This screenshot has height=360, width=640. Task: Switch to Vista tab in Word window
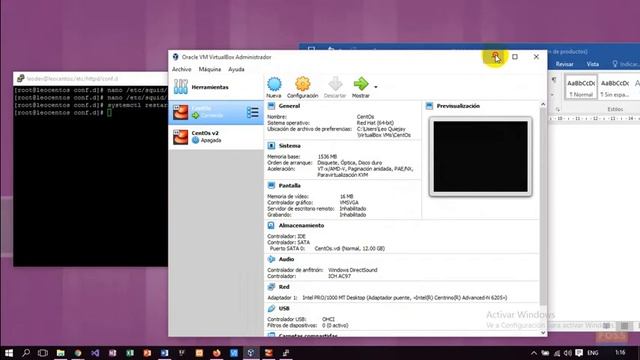click(593, 64)
